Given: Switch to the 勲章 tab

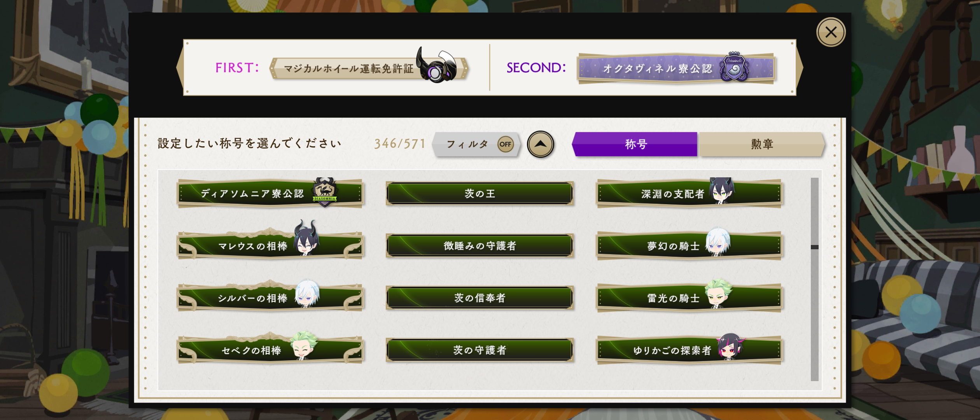Looking at the screenshot, I should tap(761, 144).
